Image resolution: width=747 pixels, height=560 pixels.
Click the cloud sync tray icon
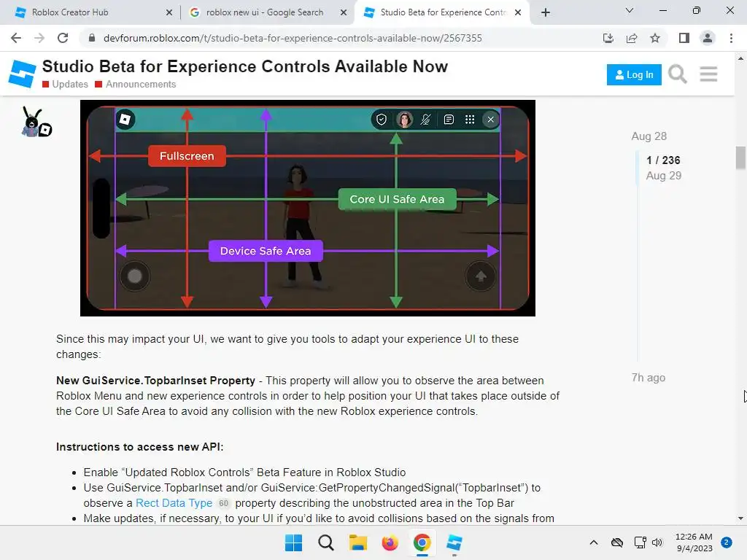point(617,542)
